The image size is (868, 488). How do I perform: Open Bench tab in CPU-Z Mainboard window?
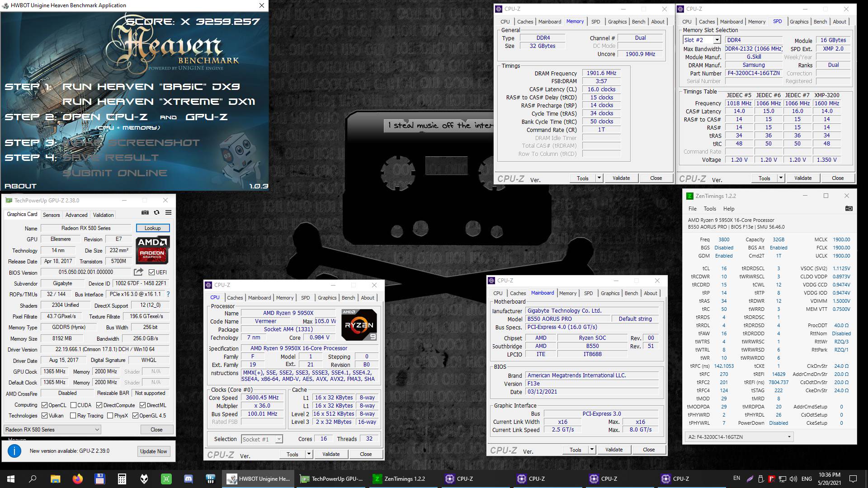point(631,293)
